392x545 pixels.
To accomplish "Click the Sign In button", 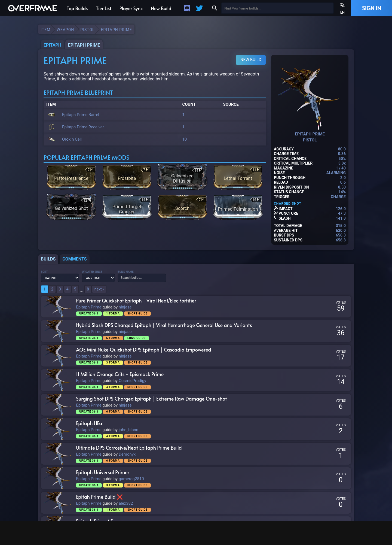I will click(x=372, y=8).
